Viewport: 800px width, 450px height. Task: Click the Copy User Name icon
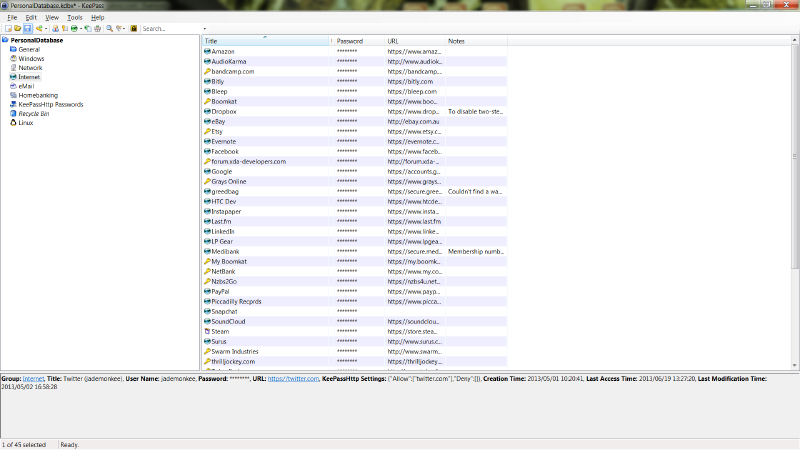55,29
